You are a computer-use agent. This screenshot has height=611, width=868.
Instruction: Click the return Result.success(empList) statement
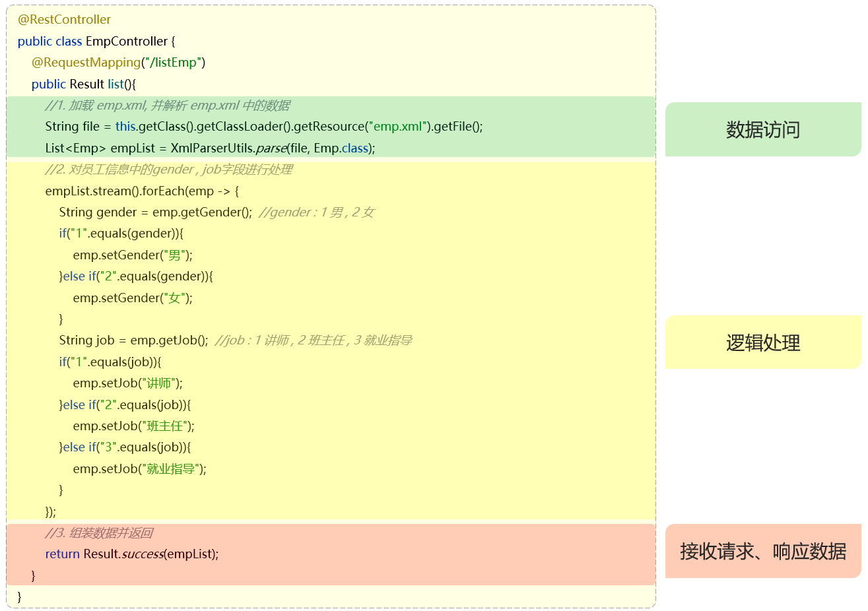click(131, 554)
